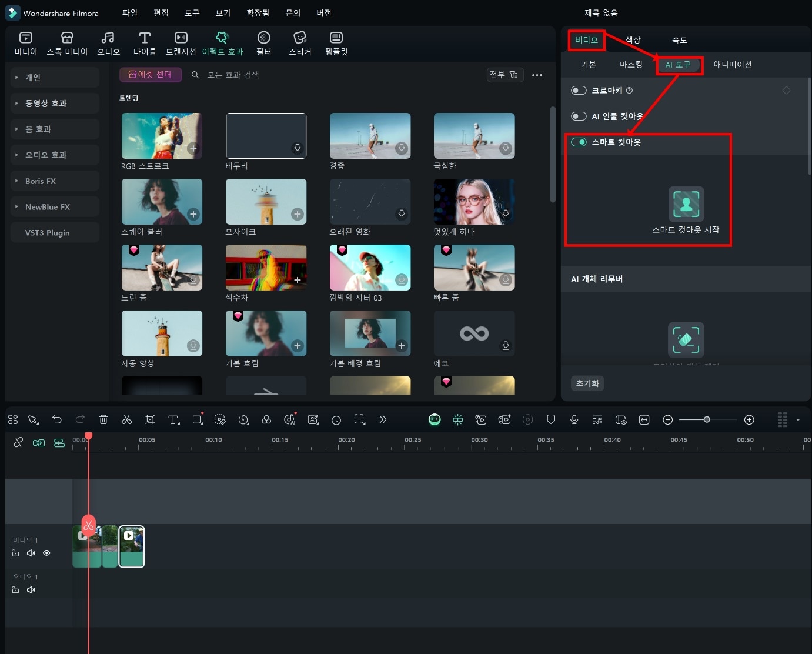Screen dimensions: 812x654
Task: Expand the 동영상 효과 category
Action: (x=55, y=104)
